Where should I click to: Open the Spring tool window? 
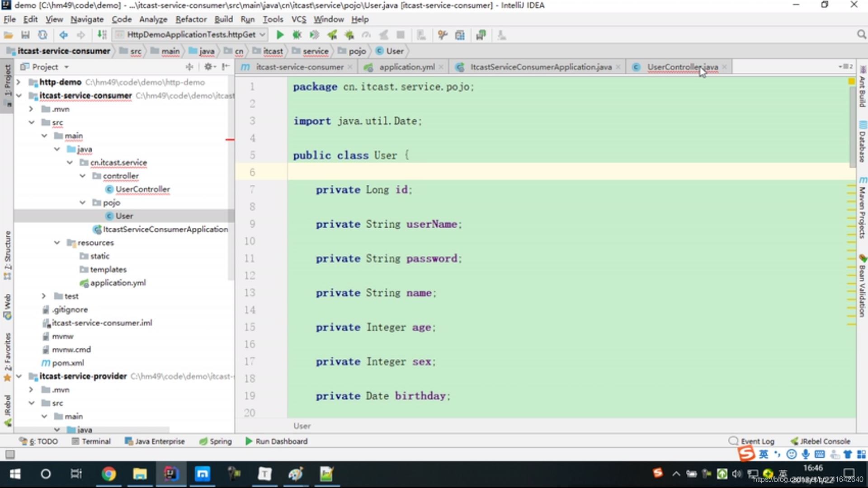216,441
